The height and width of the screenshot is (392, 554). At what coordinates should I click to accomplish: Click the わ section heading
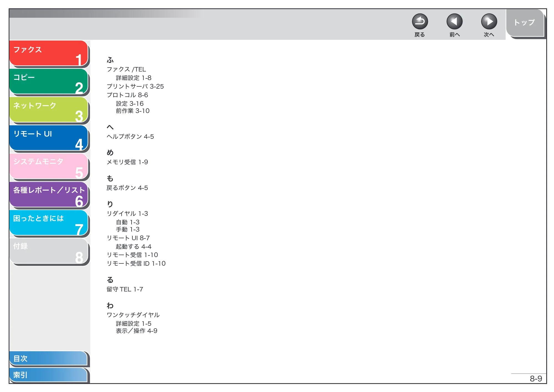tap(110, 306)
